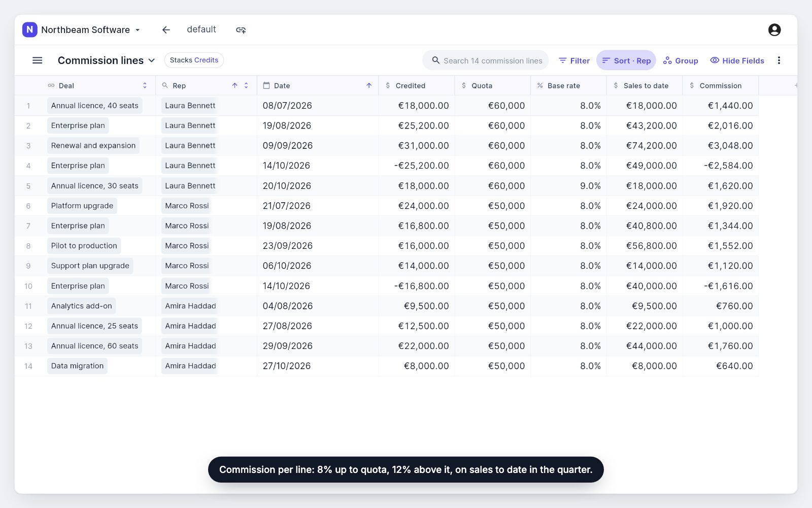This screenshot has height=508, width=812.
Task: Click the search magnifier icon
Action: point(436,60)
